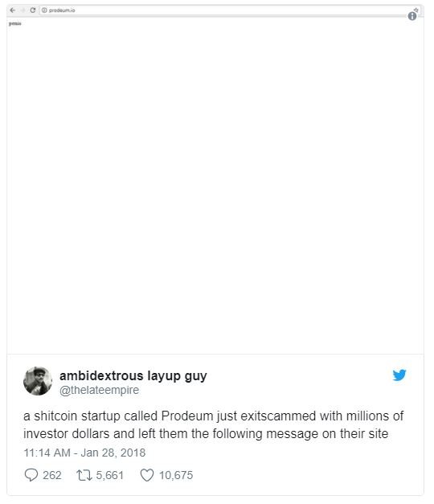
Task: Reply using the speech bubble icon
Action: point(31,475)
